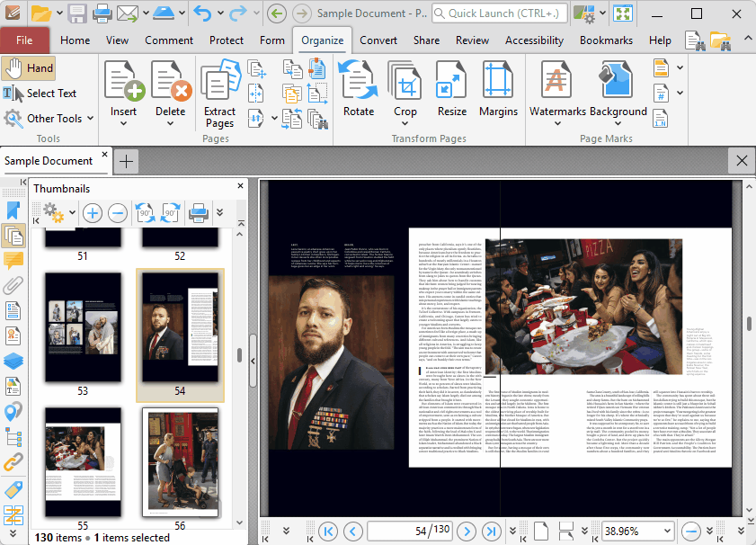
Task: Click the Rotate pages button
Action: pyautogui.click(x=359, y=89)
